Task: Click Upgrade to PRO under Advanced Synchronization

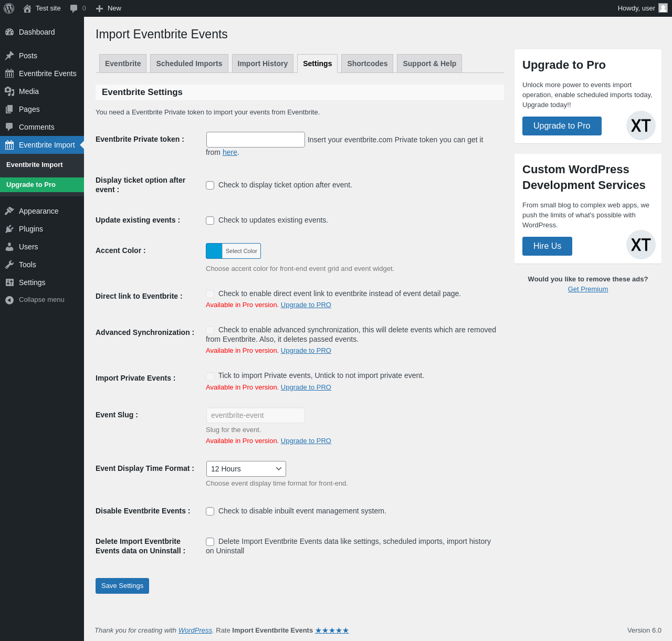Action: [x=306, y=351]
